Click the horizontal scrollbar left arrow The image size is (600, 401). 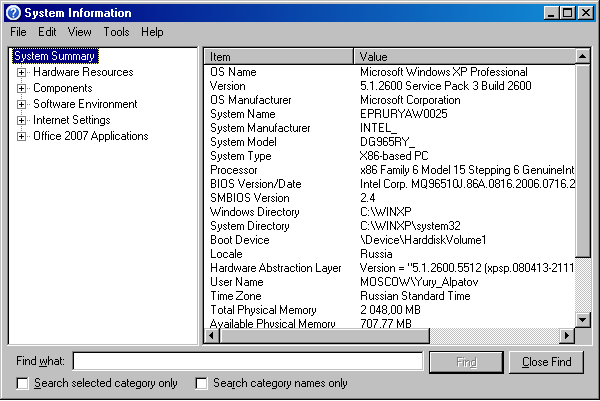tap(211, 336)
